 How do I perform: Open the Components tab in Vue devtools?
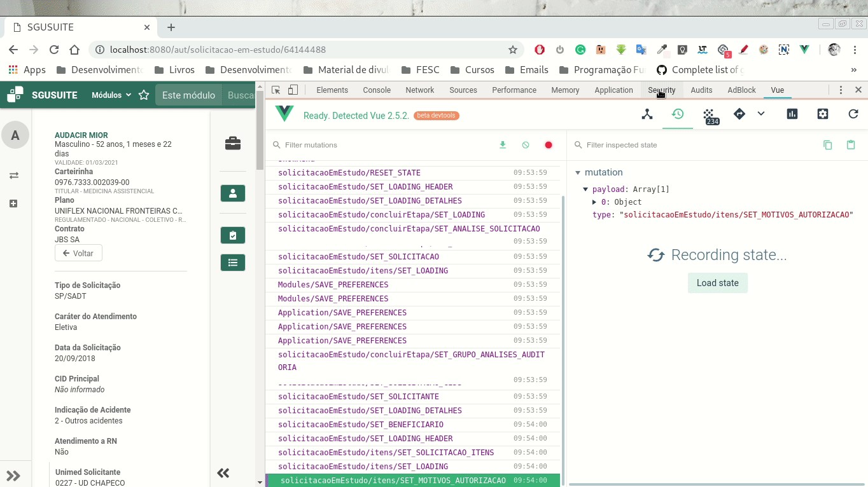(x=647, y=114)
